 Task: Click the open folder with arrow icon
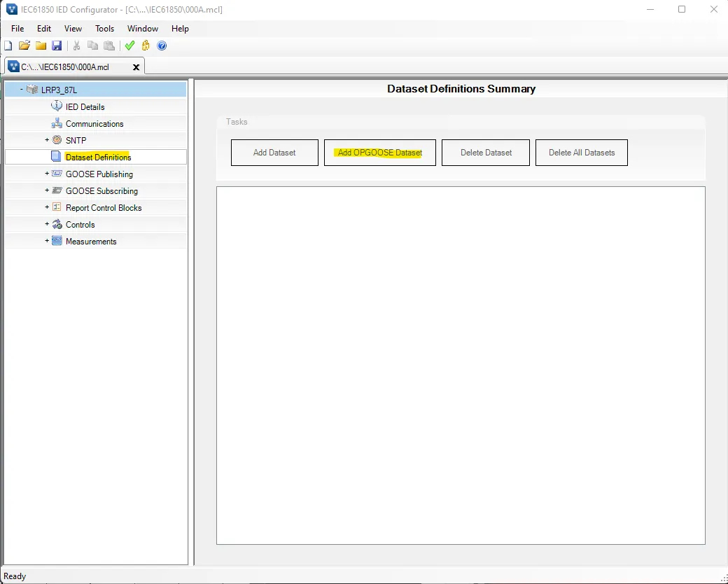(x=24, y=46)
